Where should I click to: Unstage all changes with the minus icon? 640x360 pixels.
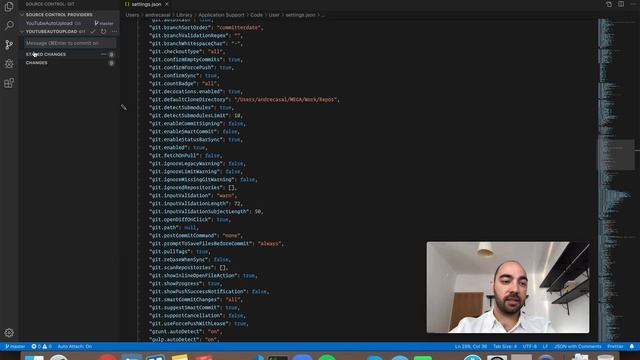click(103, 54)
